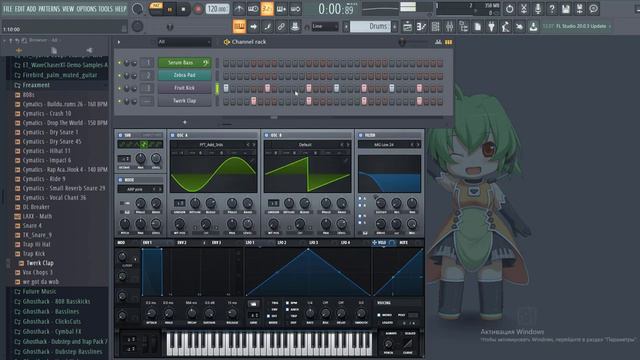This screenshot has height=360, width=640.
Task: Click the link multilink controllers icon
Action: point(281,27)
